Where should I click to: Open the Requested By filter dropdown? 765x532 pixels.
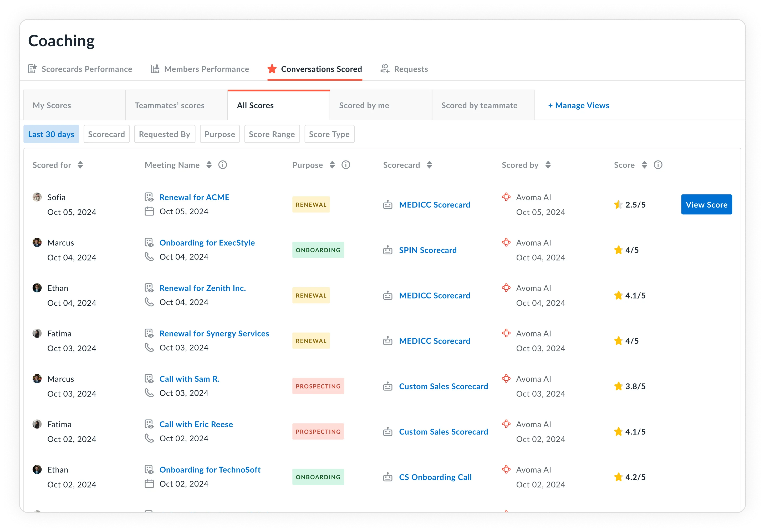coord(164,134)
